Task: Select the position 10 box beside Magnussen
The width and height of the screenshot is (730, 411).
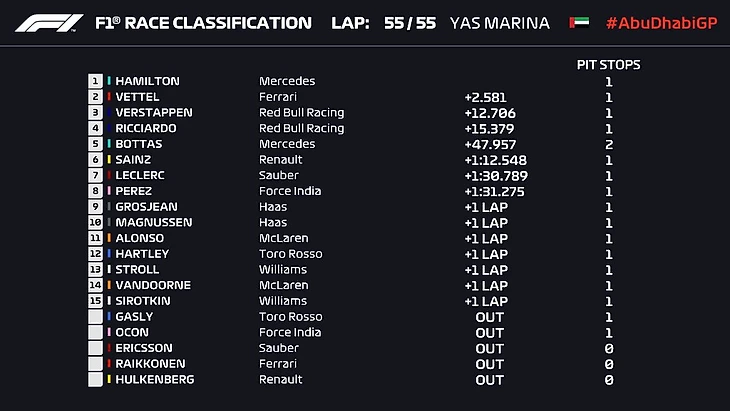Action: 96,222
